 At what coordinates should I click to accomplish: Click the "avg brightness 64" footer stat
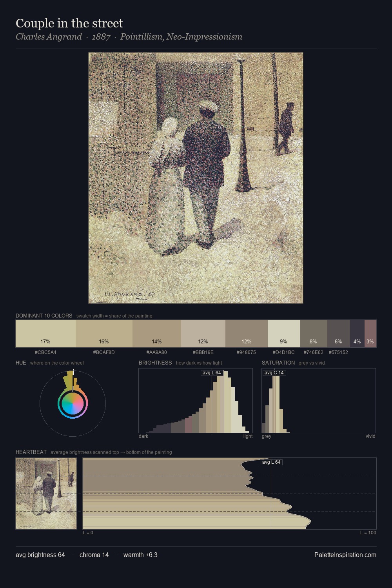click(x=40, y=555)
